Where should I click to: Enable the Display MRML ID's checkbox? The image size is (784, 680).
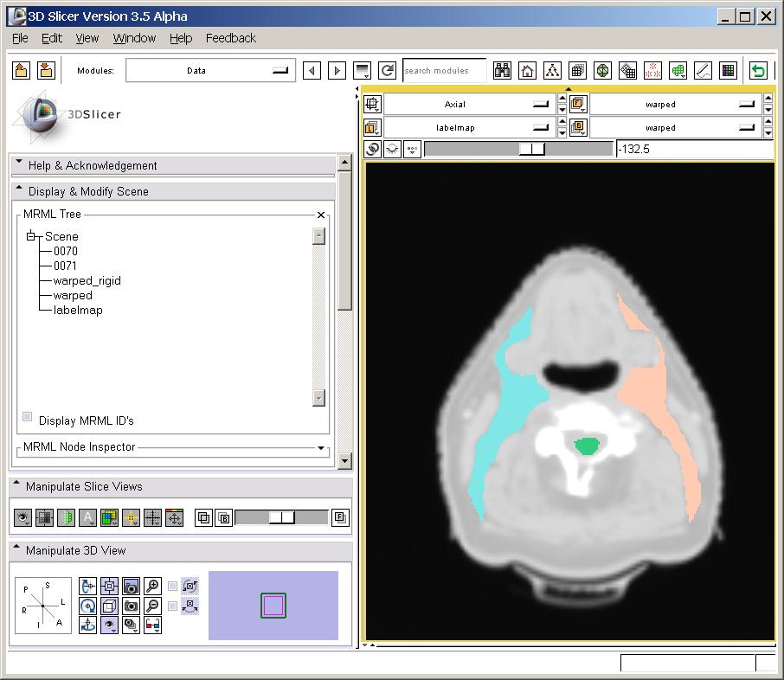point(28,417)
